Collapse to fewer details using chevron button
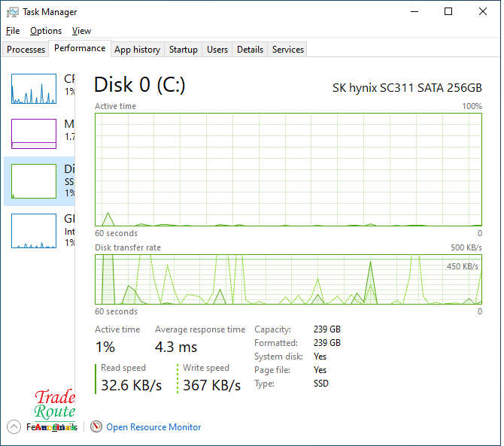The width and height of the screenshot is (504, 446). click(14, 427)
